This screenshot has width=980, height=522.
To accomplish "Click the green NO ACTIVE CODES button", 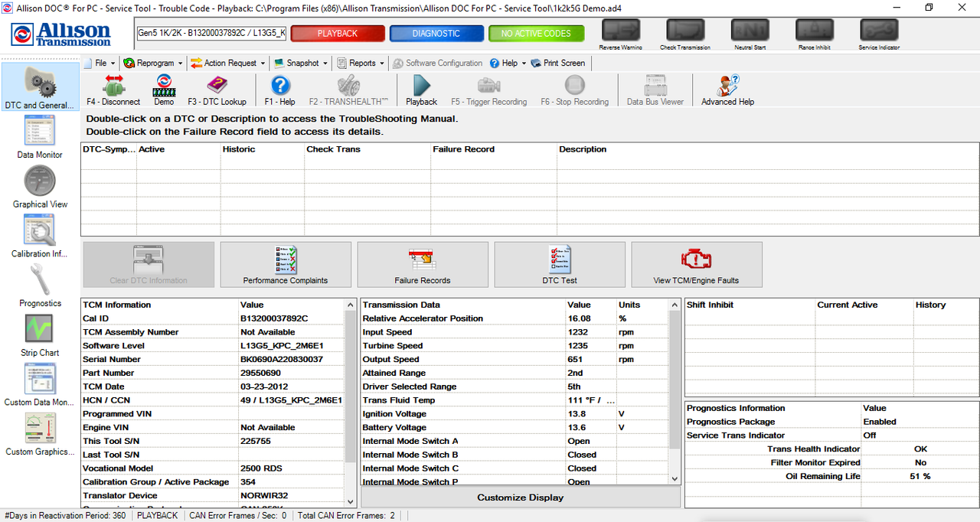I will pyautogui.click(x=536, y=34).
